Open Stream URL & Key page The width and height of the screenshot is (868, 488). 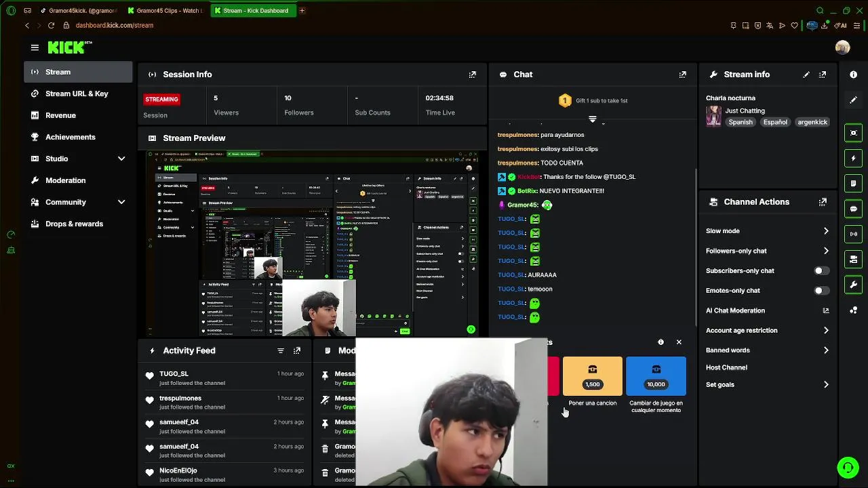[x=78, y=94]
